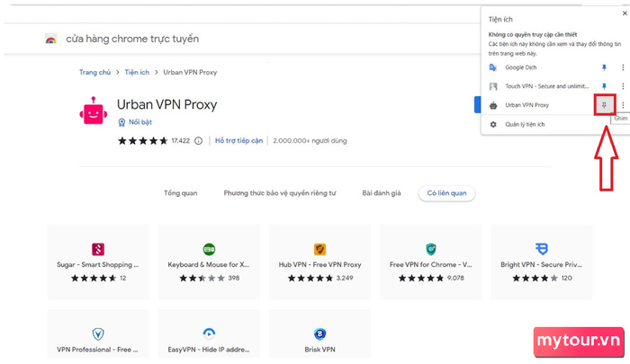Open the Sugar - Smart Shopping card
Screen dimensions: 630x364
(97, 262)
